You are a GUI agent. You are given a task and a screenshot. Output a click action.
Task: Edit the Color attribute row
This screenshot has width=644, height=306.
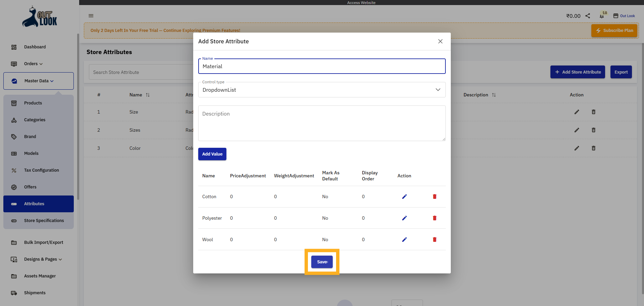pyautogui.click(x=577, y=148)
